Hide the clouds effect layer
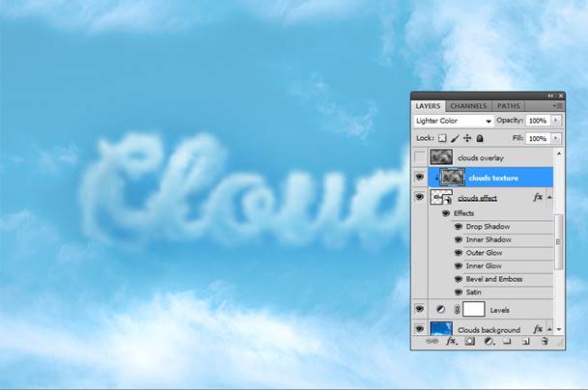The height and width of the screenshot is (390, 588). pyautogui.click(x=420, y=197)
